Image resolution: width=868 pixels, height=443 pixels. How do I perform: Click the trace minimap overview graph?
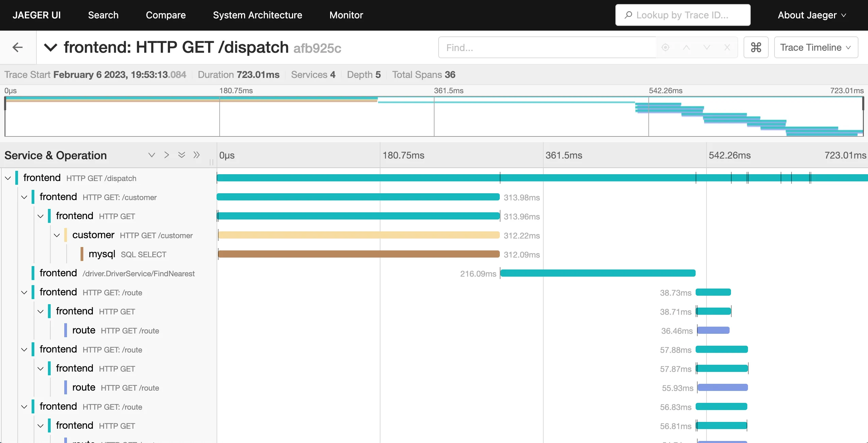tap(434, 116)
